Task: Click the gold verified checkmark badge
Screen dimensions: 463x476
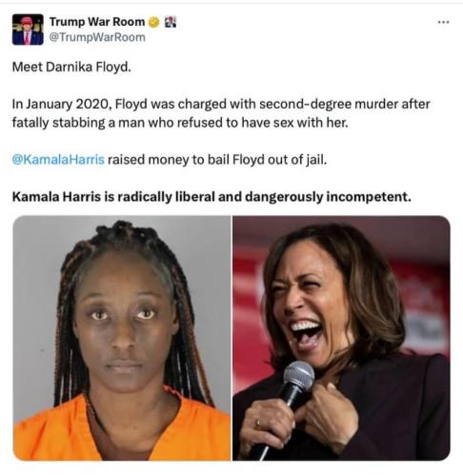Action: click(154, 22)
